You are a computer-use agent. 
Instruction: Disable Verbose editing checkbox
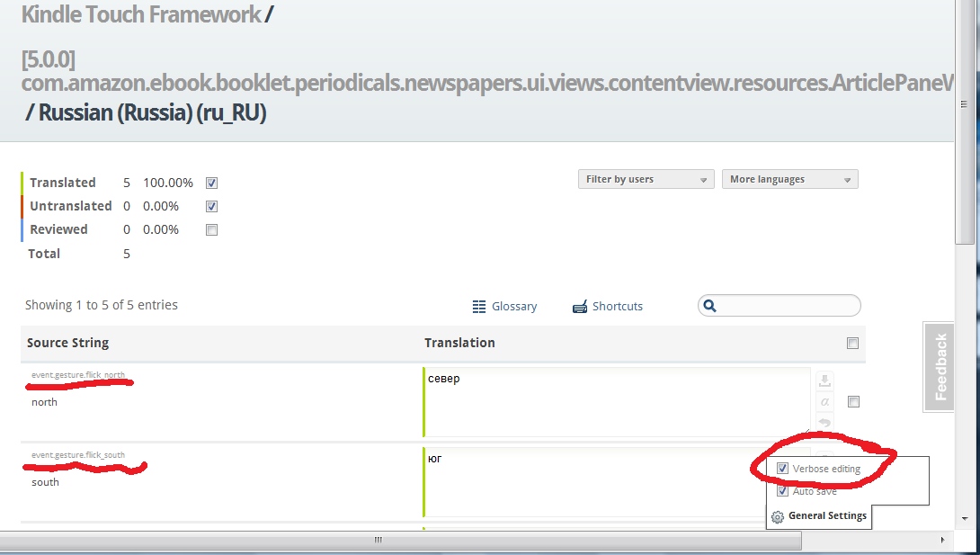click(x=782, y=468)
